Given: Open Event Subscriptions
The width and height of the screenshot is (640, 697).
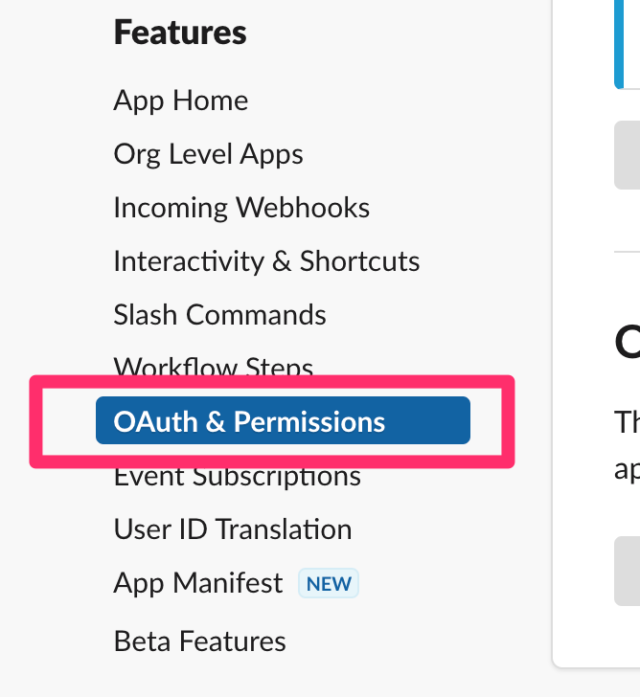Looking at the screenshot, I should (237, 477).
